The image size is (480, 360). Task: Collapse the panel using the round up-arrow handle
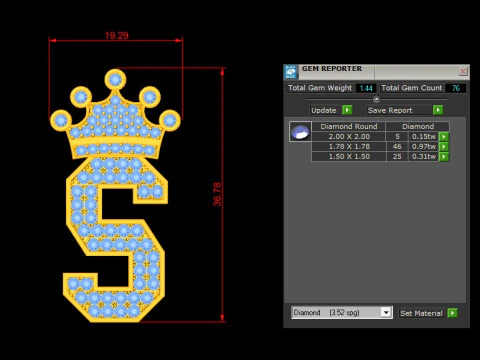(x=376, y=99)
